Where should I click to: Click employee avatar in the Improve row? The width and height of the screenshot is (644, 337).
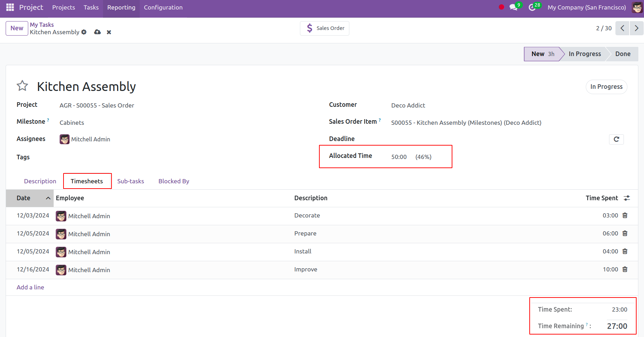(61, 270)
